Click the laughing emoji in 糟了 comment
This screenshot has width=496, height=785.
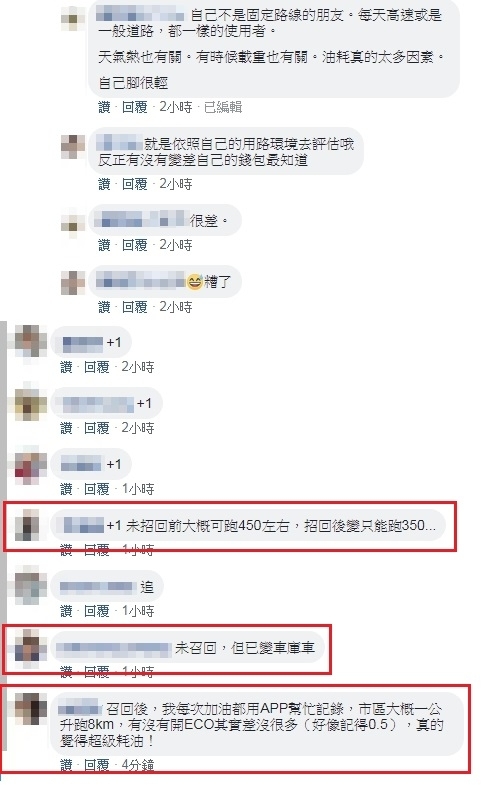point(194,282)
